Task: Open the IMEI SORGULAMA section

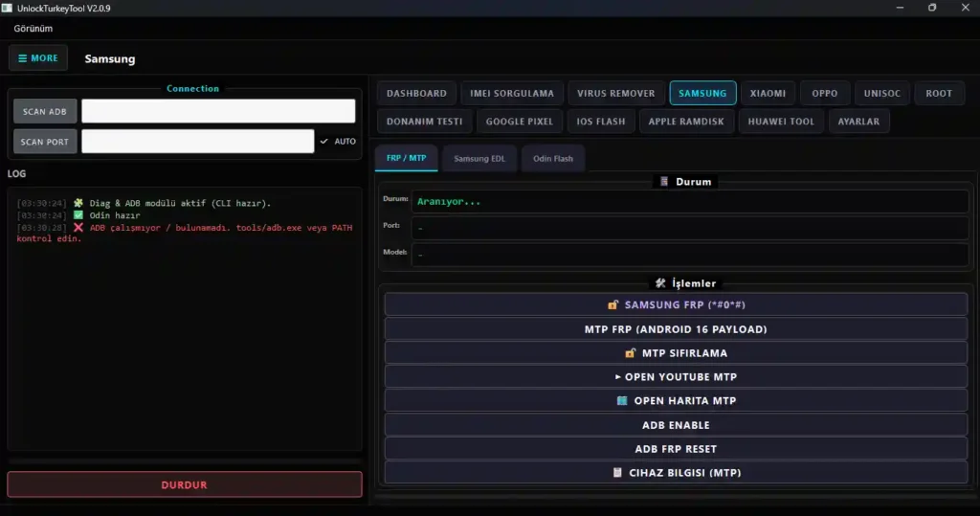Action: coord(512,93)
